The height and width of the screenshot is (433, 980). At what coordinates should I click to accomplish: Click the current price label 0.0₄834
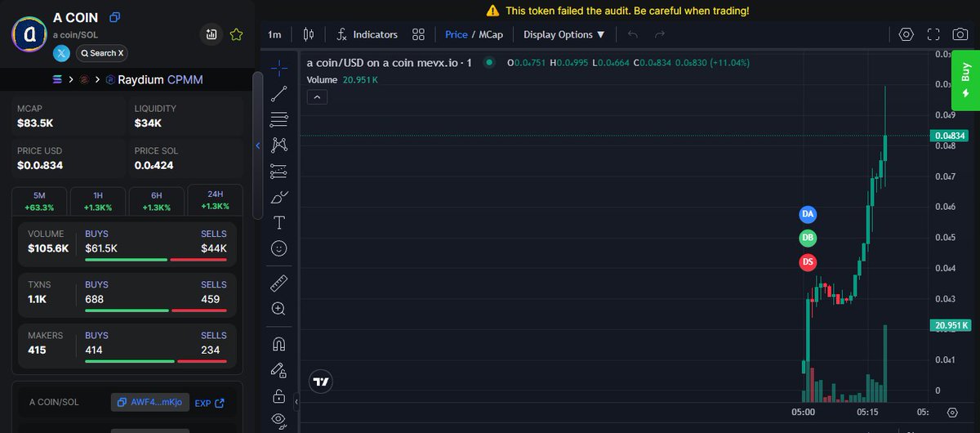click(x=951, y=136)
